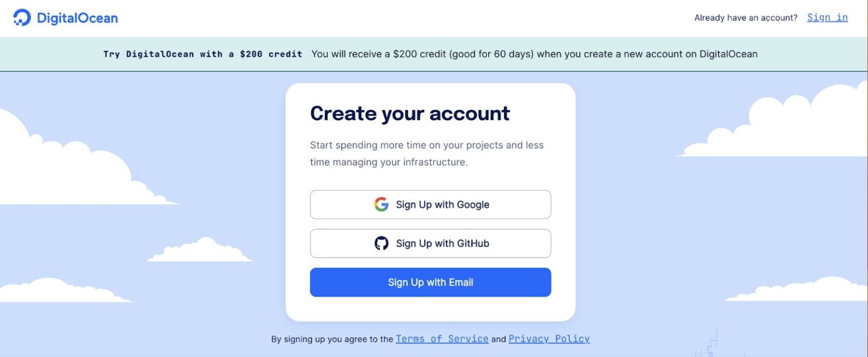
Task: Open the Terms of Service
Action: (x=442, y=338)
